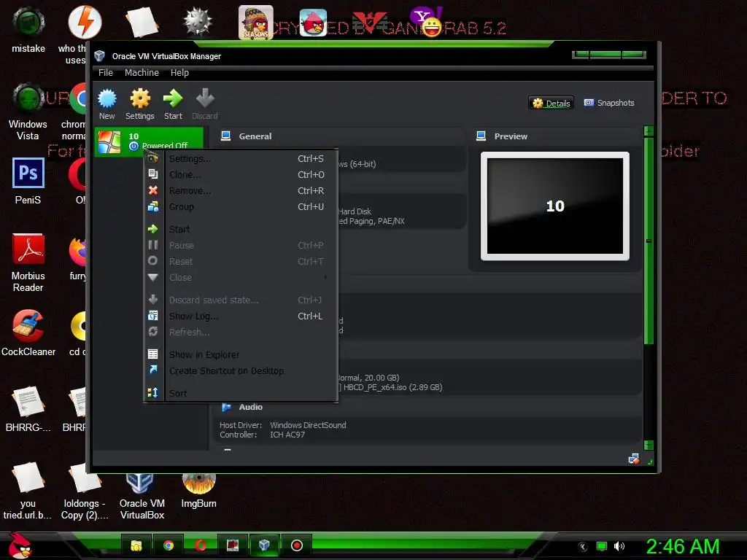
Task: Click the New machine toolbar icon
Action: [x=107, y=104]
